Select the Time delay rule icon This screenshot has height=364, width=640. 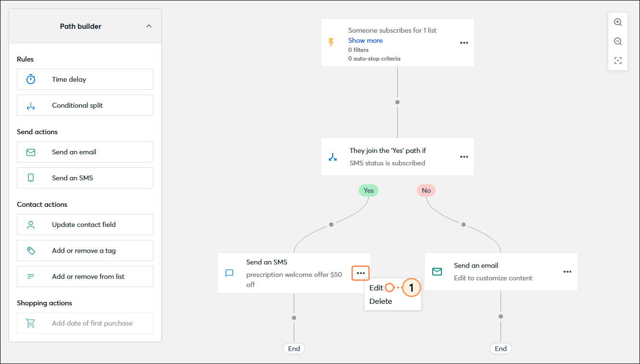(x=30, y=79)
